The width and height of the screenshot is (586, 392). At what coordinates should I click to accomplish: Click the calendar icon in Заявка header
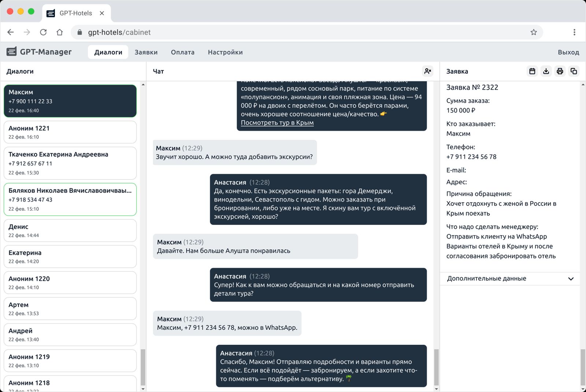[532, 71]
